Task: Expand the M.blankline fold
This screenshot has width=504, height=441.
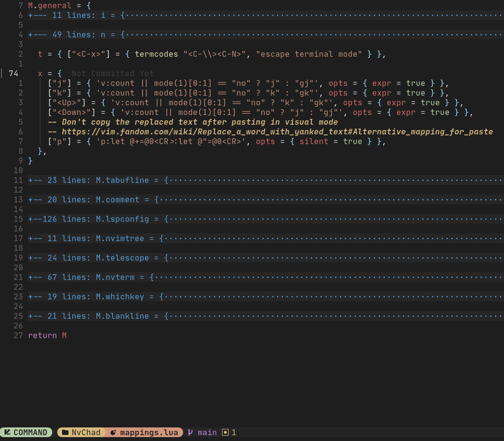Action: point(266,316)
